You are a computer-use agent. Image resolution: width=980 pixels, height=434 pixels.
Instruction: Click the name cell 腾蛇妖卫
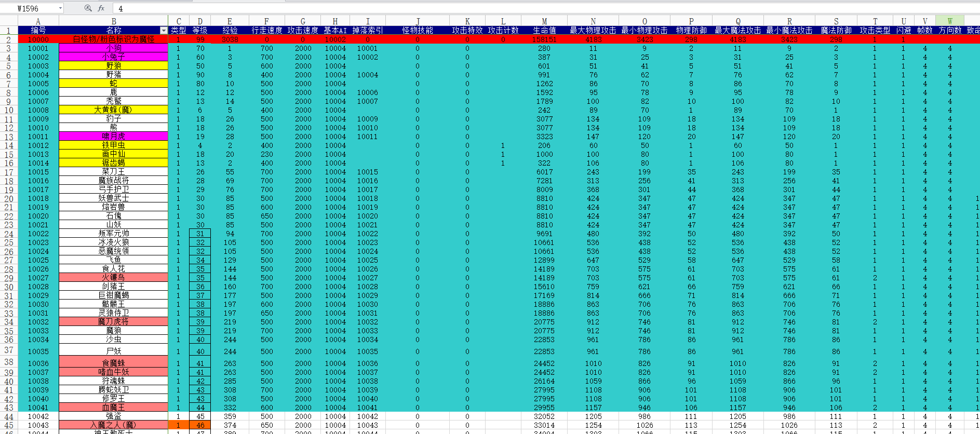pos(114,390)
